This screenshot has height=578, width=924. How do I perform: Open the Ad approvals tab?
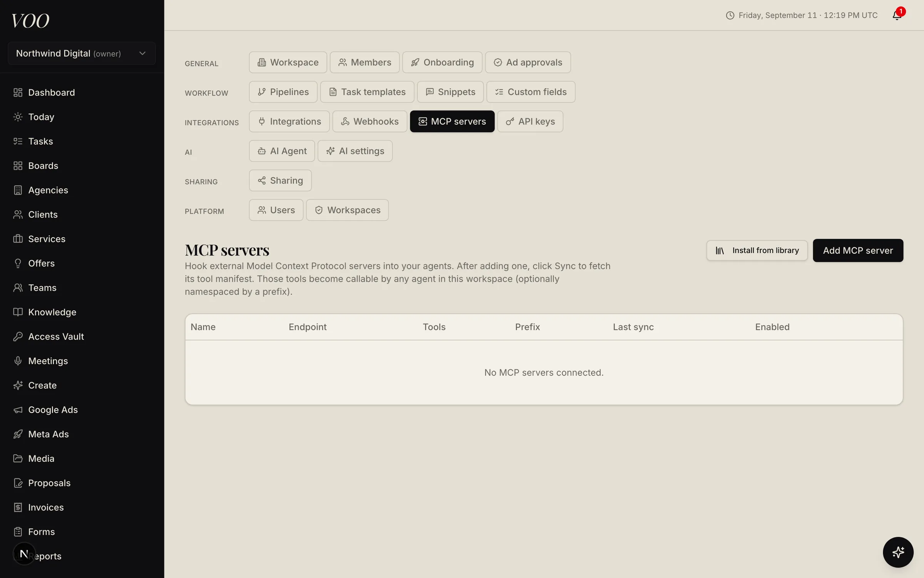[528, 62]
